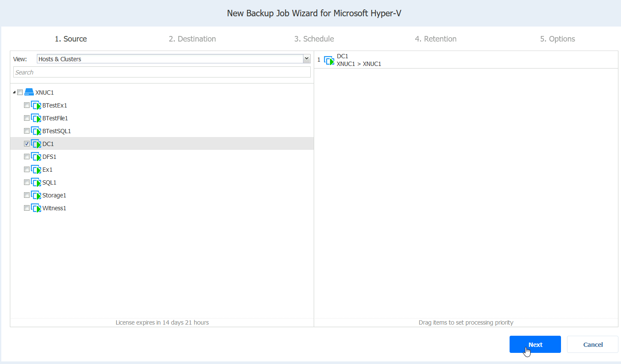Check the Storage1 checkbox

coord(27,195)
